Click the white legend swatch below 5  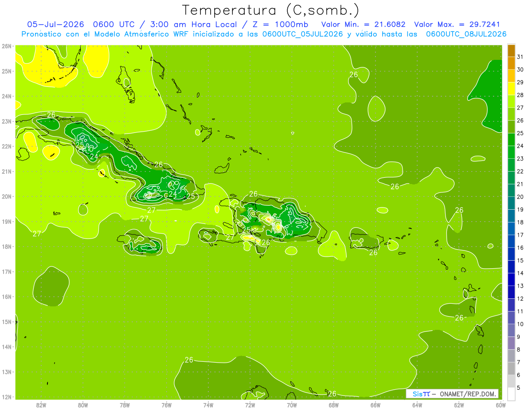[511, 394]
